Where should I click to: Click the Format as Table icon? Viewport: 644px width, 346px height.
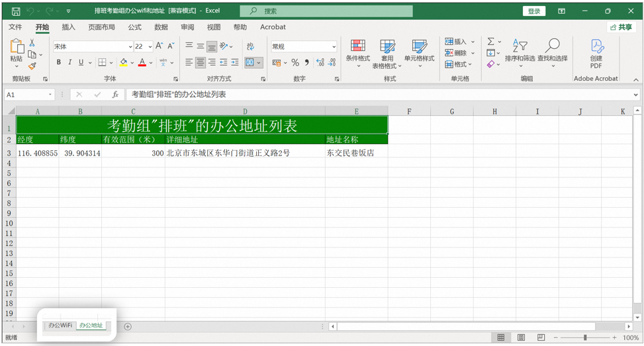pos(387,46)
